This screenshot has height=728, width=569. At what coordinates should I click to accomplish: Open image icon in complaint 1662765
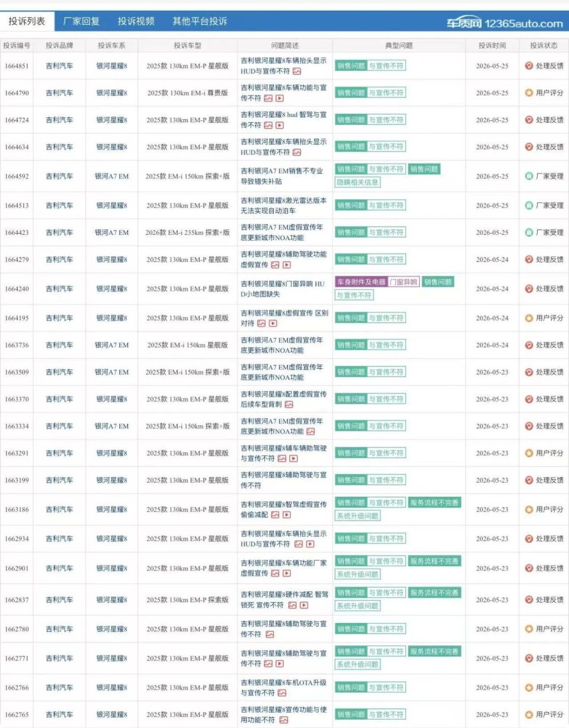click(x=284, y=720)
